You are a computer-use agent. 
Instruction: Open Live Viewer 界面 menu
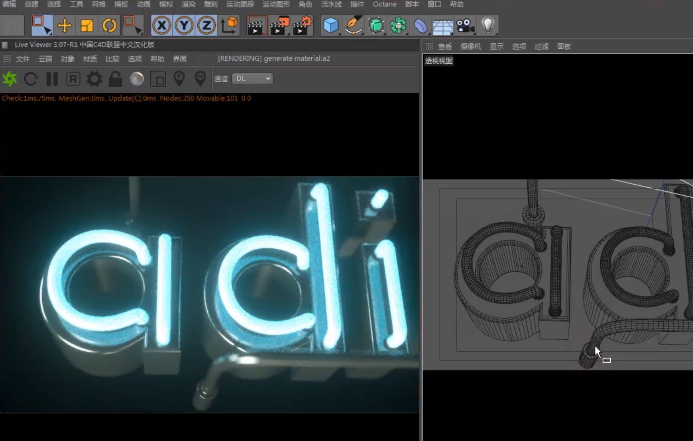(x=179, y=59)
